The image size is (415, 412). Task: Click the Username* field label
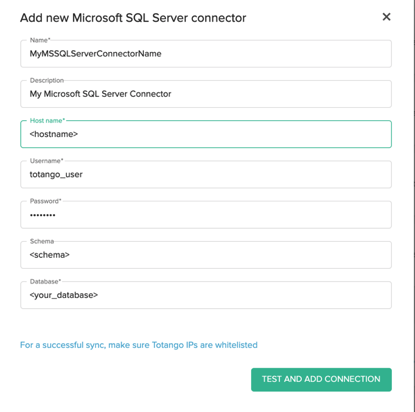click(46, 161)
